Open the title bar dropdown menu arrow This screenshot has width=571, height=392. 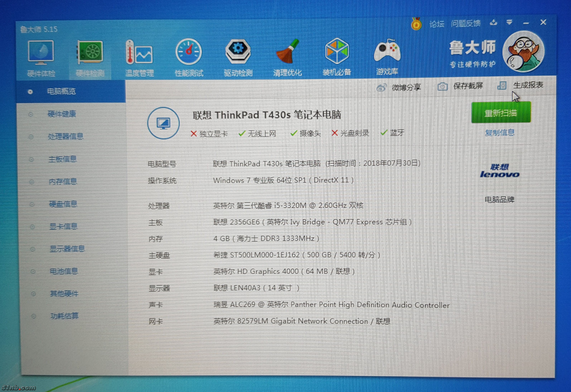click(509, 23)
